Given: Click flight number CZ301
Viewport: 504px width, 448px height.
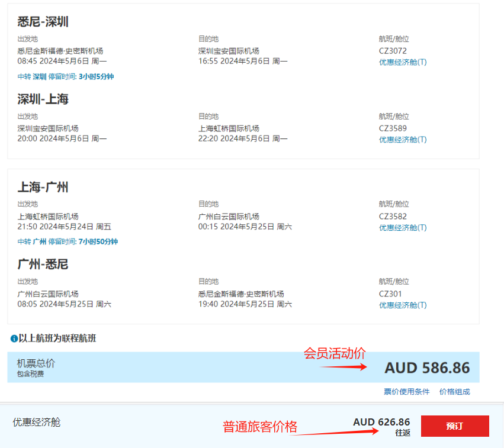Looking at the screenshot, I should click(x=390, y=294).
